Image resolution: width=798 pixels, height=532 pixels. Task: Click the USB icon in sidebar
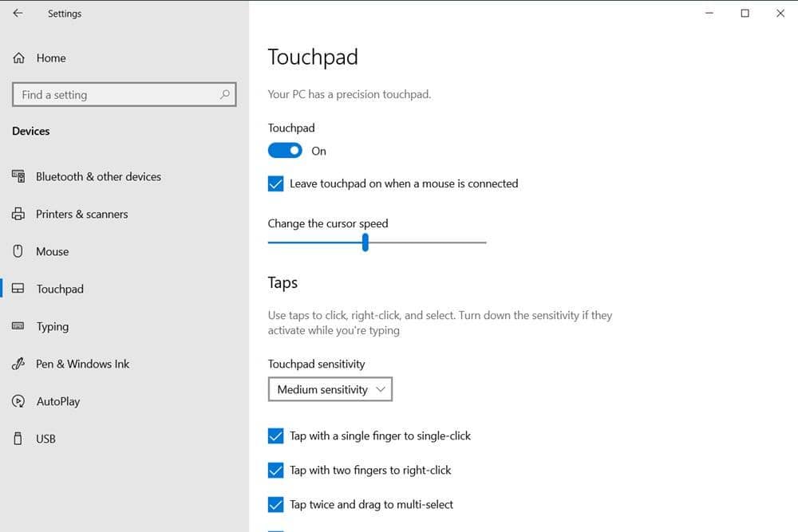tap(18, 439)
